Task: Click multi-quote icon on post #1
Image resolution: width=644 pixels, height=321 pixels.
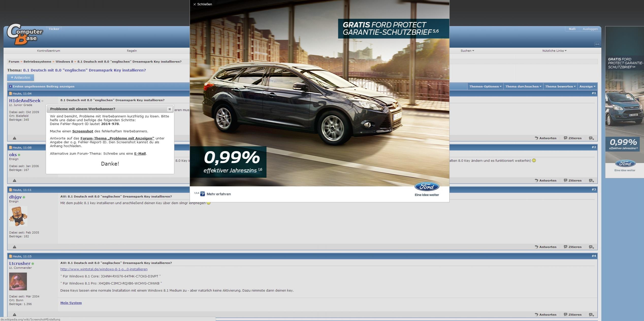Action: pyautogui.click(x=591, y=138)
